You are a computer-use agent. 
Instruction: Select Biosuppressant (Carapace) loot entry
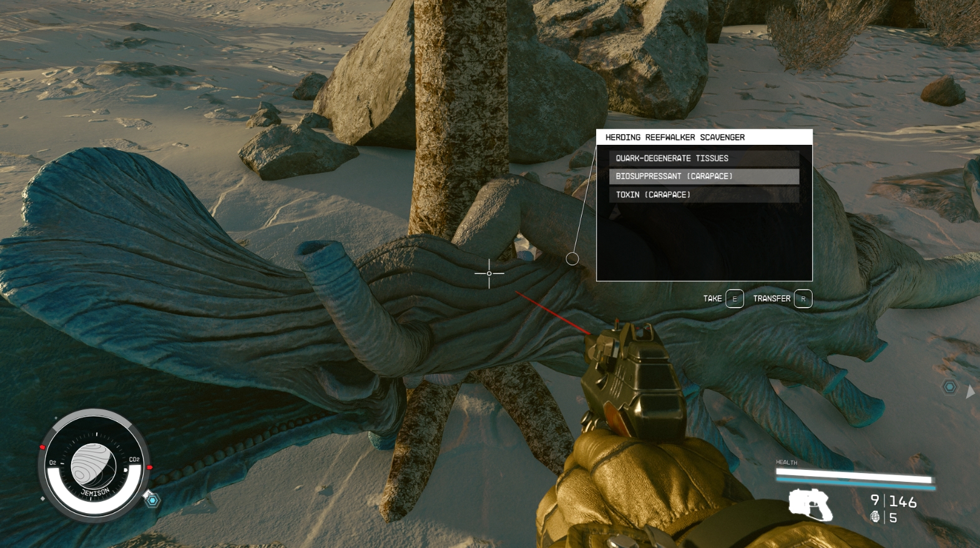[x=703, y=177]
